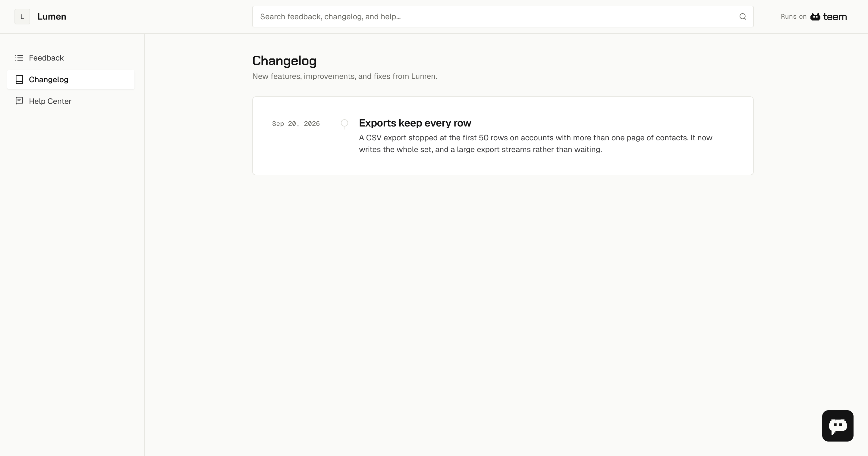Open the Feedback section

tap(71, 58)
